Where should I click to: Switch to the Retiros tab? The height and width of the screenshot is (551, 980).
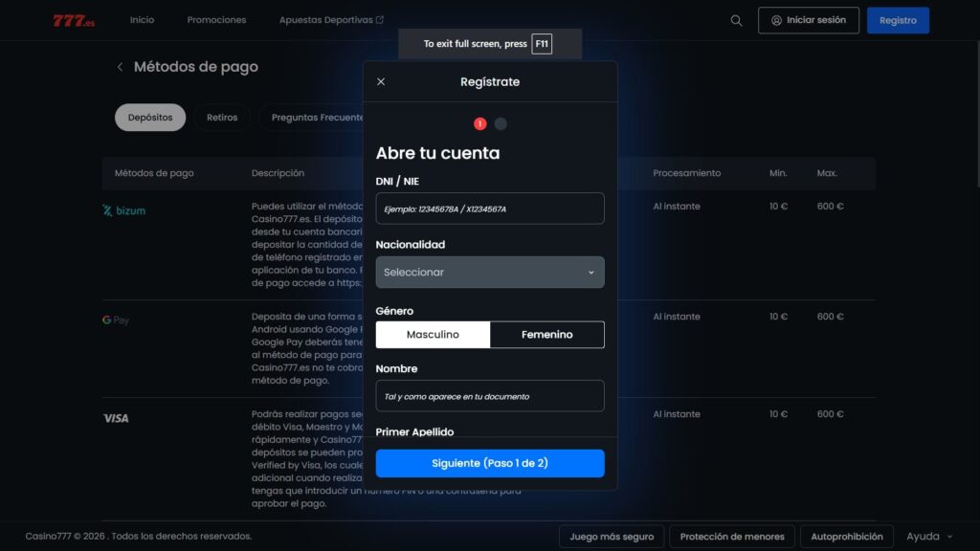221,117
